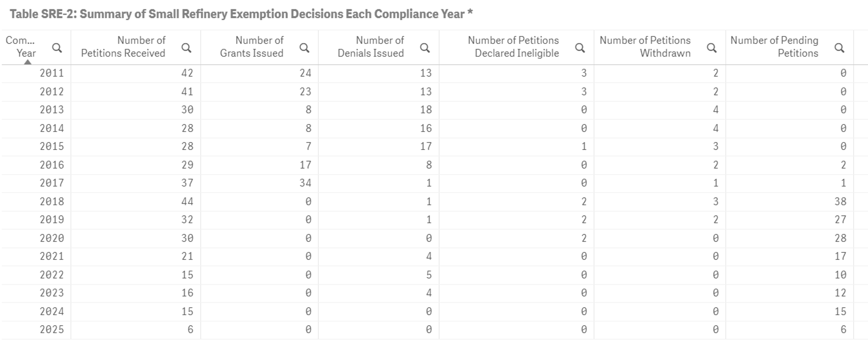Select the 2018 compliance year cell

pos(52,201)
